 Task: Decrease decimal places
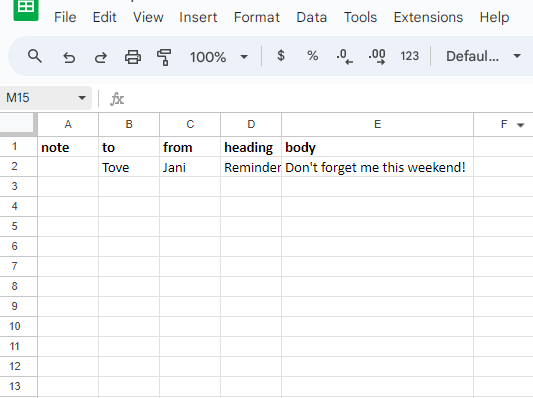tap(344, 56)
